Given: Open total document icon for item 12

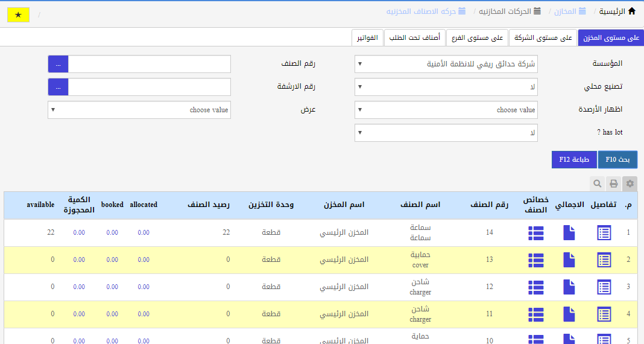Looking at the screenshot, I should 569,287.
